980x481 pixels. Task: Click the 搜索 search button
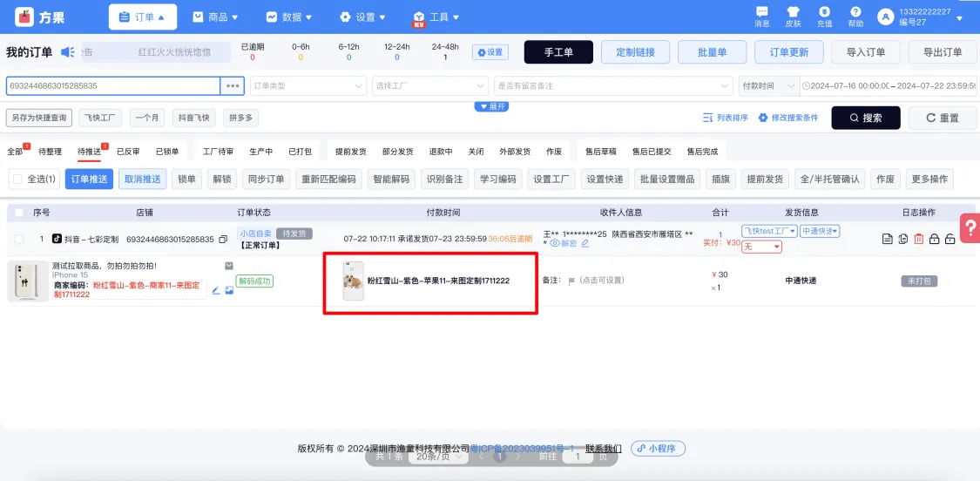866,118
